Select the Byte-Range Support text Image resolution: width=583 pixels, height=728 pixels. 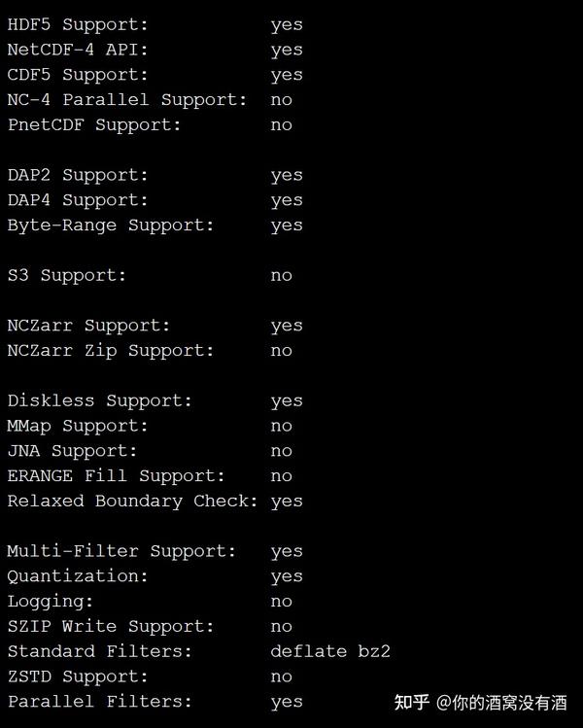pyautogui.click(x=111, y=225)
